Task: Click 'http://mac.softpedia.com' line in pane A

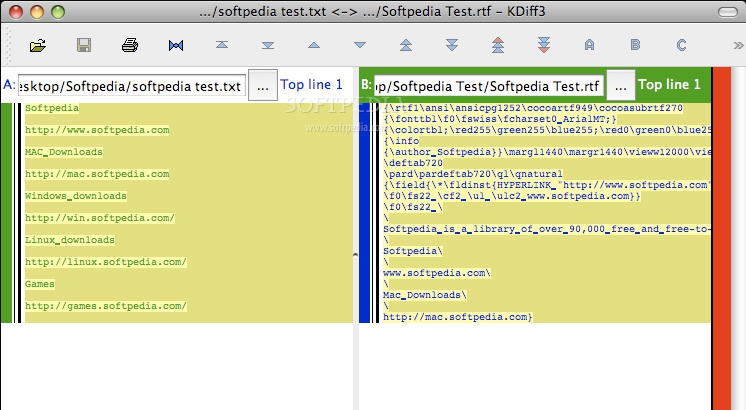Action: pos(97,174)
